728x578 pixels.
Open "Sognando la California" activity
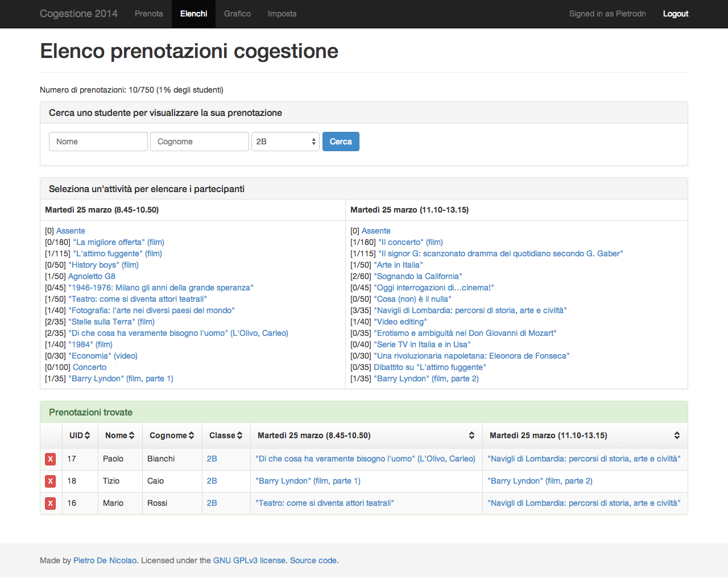418,276
